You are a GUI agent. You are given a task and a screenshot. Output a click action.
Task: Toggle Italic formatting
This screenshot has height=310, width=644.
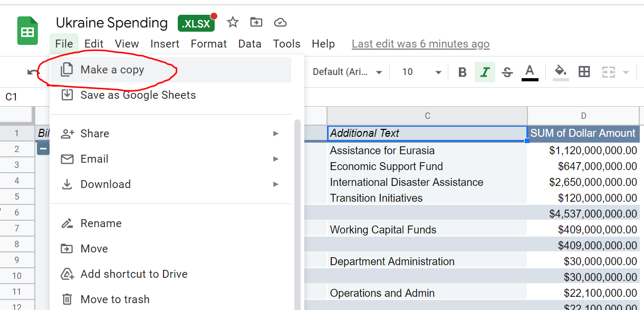click(x=485, y=72)
